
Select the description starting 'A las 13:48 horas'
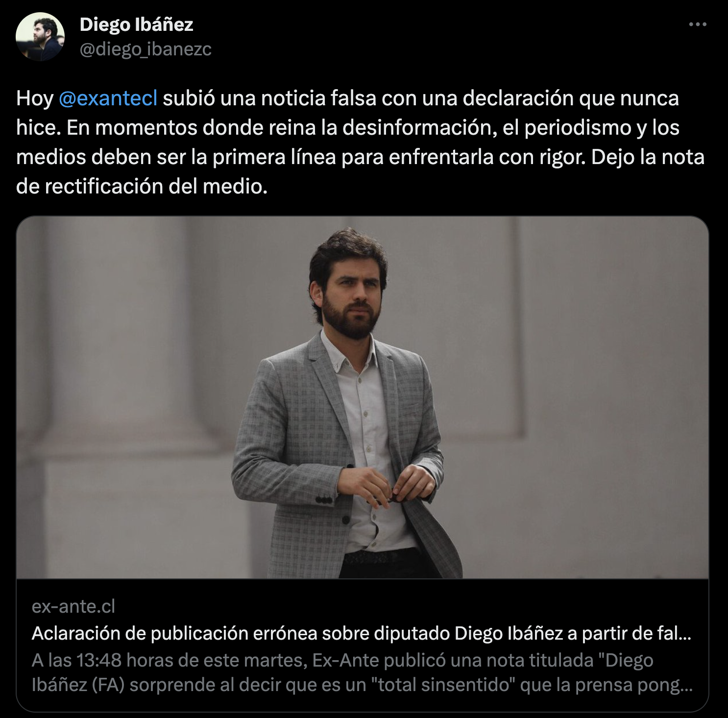[362, 672]
